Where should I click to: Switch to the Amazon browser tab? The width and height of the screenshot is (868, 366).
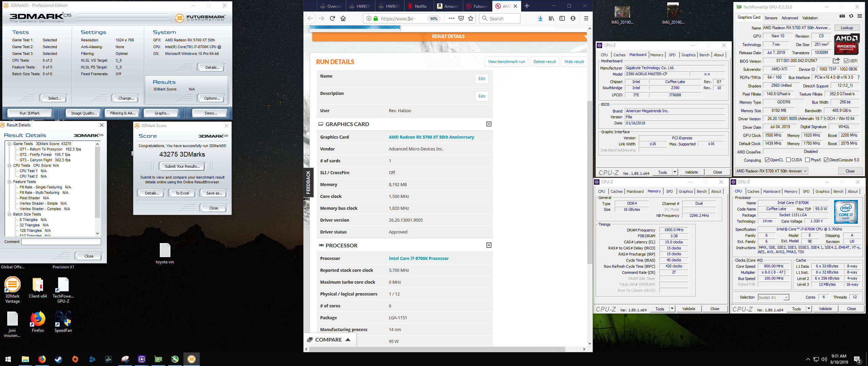point(448,6)
